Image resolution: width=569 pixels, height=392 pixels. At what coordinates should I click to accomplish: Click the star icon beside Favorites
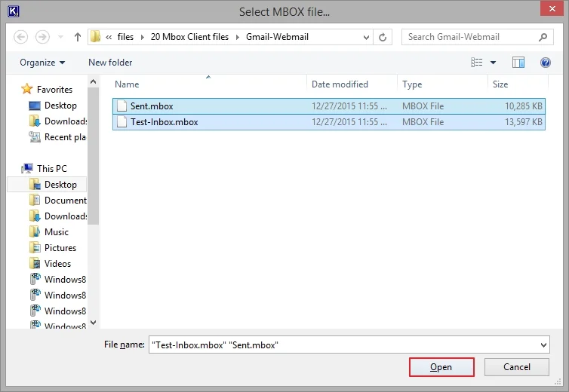click(x=27, y=89)
